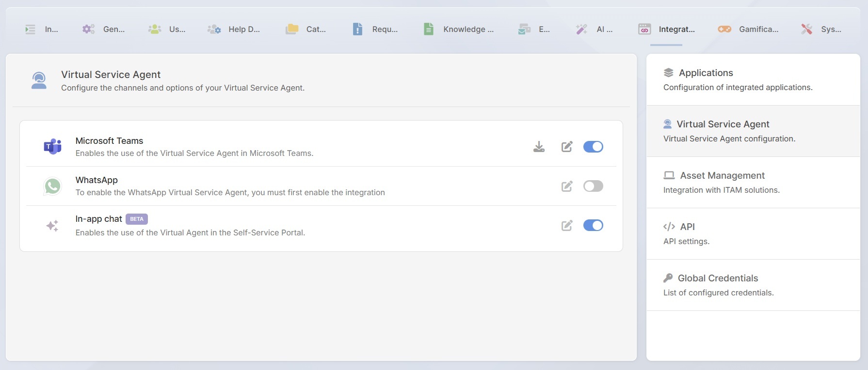Click the Knowledge document icon
The width and height of the screenshot is (868, 370).
tap(429, 29)
